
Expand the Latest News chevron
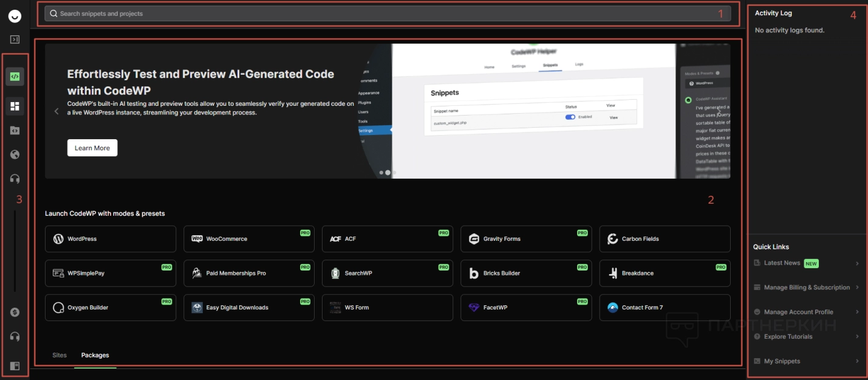click(x=857, y=263)
